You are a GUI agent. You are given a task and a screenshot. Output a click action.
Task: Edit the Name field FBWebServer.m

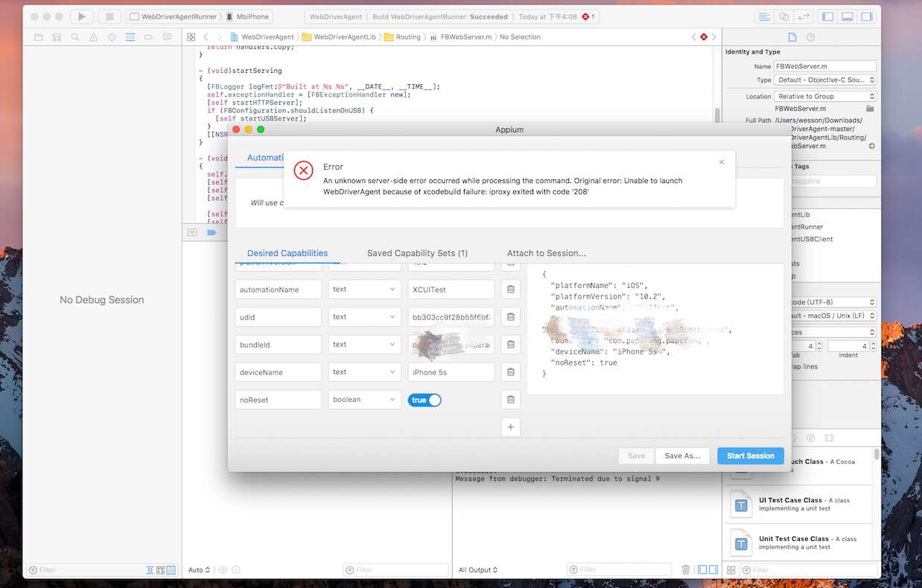click(825, 66)
